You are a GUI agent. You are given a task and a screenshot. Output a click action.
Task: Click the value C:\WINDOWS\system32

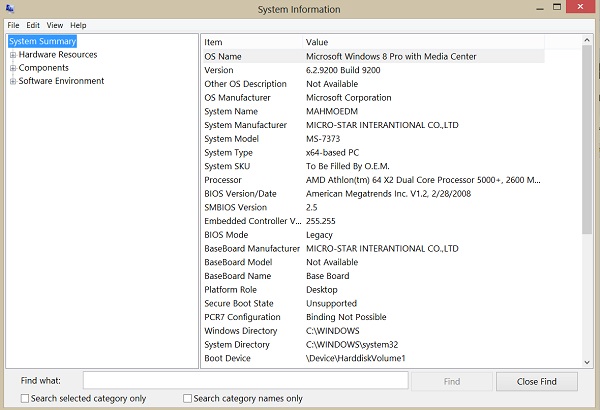tap(352, 345)
